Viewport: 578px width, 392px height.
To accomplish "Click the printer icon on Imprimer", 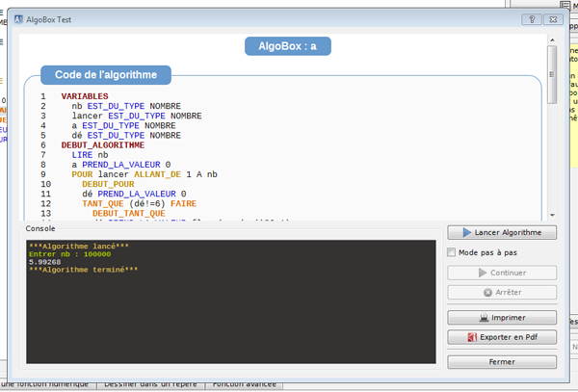I will pos(484,318).
